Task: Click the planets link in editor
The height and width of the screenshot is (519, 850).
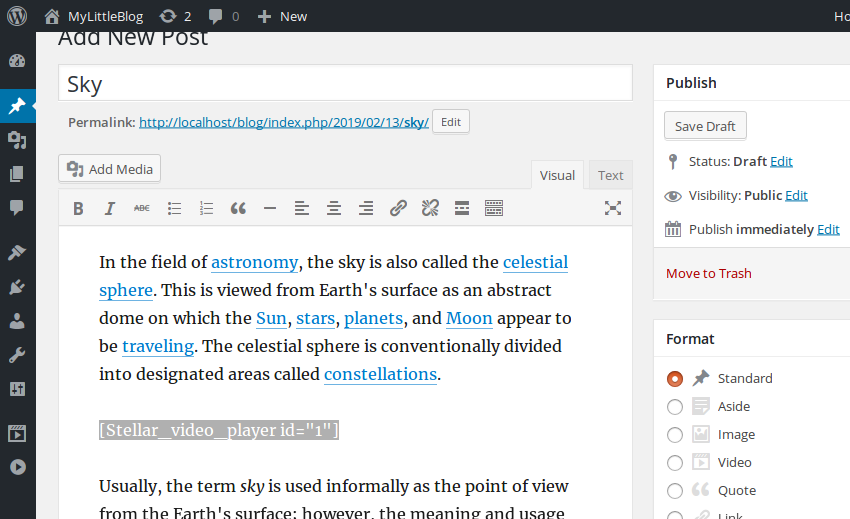Action: point(374,318)
